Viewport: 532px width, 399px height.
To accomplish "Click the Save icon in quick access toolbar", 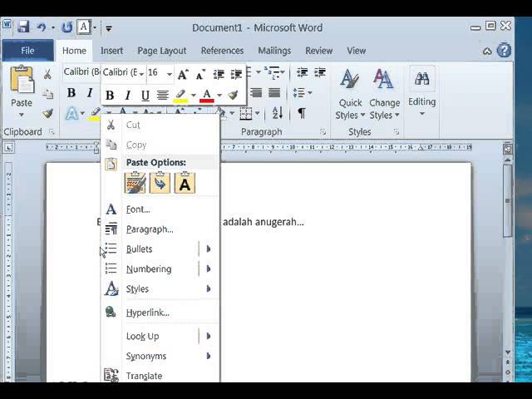I will pos(23,27).
